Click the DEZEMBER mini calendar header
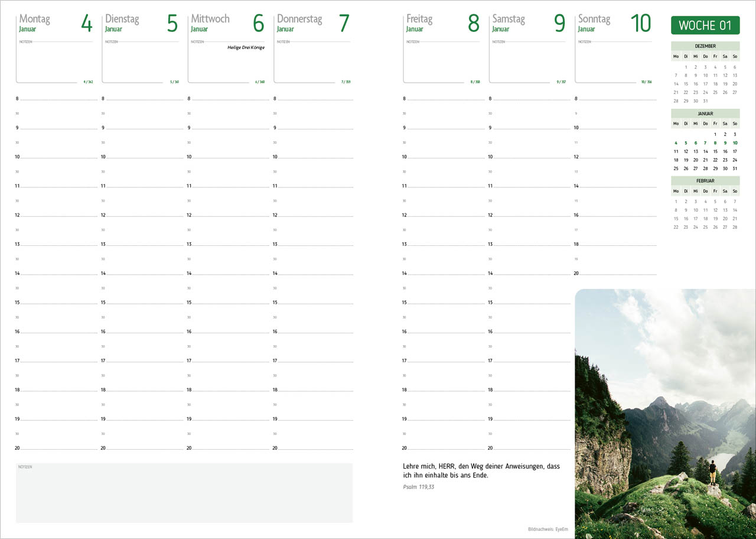The image size is (756, 539). pyautogui.click(x=705, y=46)
